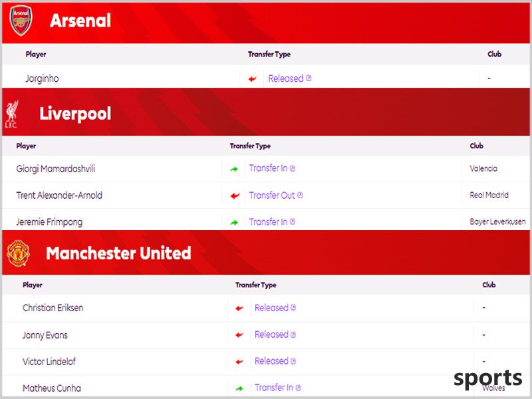The width and height of the screenshot is (532, 399).
Task: Open Matheus Cunha Transfer In link
Action: [277, 388]
